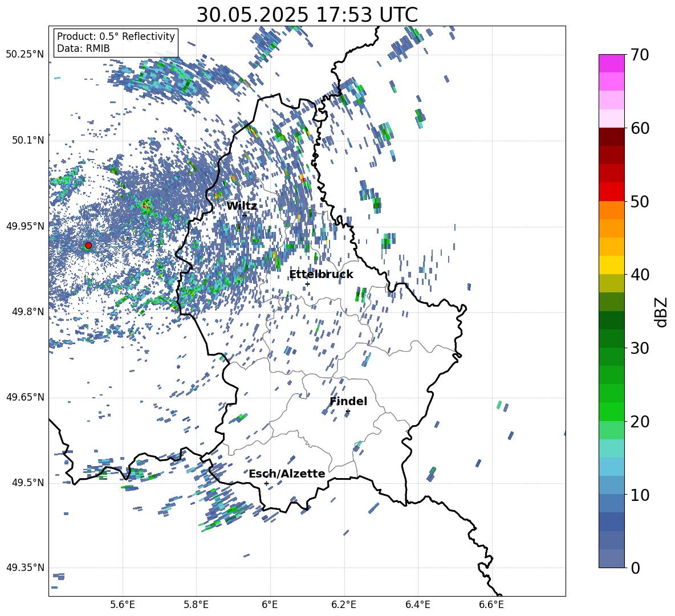
Task: Click the dark green swatch just above 30
Action: pyautogui.click(x=611, y=338)
